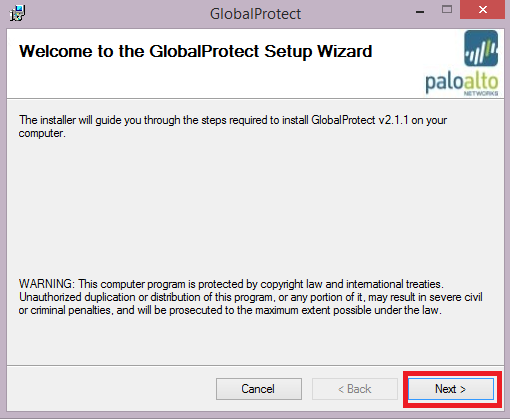Click the copyright law warning paragraph
This screenshot has height=419, width=510.
coord(251,297)
